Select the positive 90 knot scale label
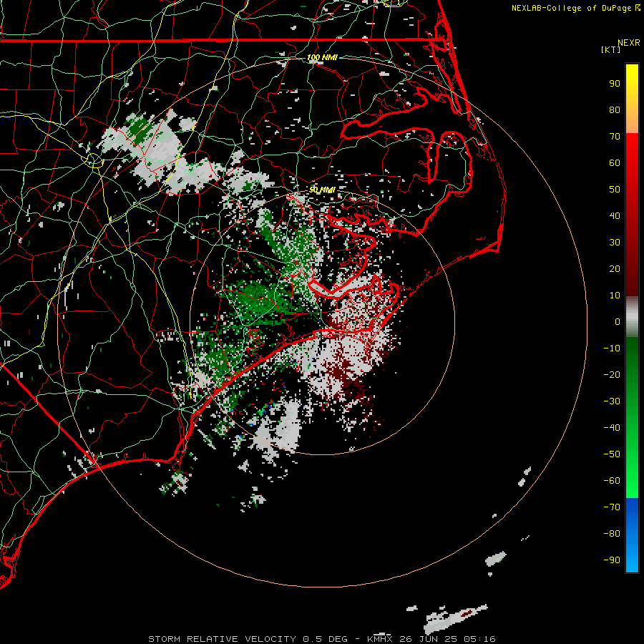Viewport: 644px width, 644px height. [x=615, y=84]
